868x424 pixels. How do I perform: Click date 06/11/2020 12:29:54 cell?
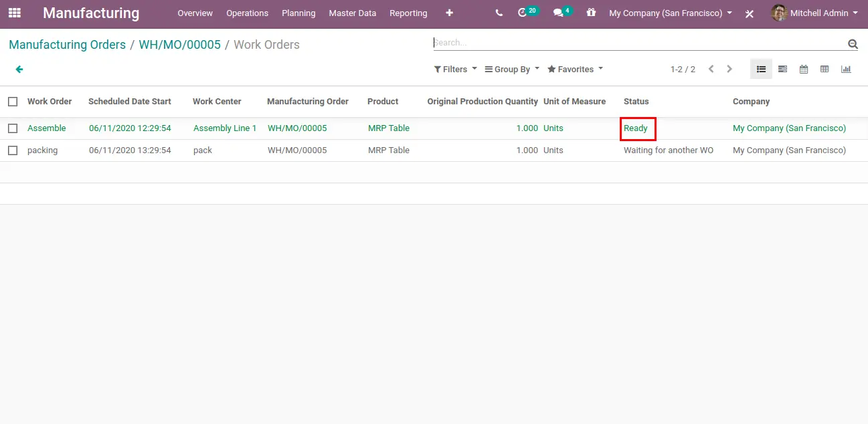click(130, 128)
